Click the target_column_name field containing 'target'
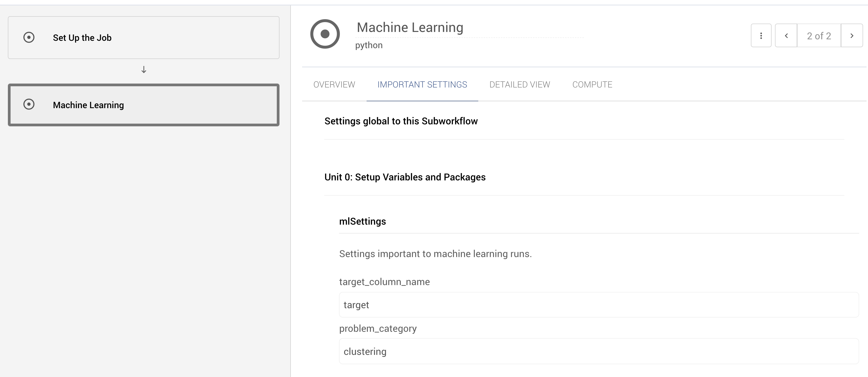The width and height of the screenshot is (868, 377). [x=505, y=305]
